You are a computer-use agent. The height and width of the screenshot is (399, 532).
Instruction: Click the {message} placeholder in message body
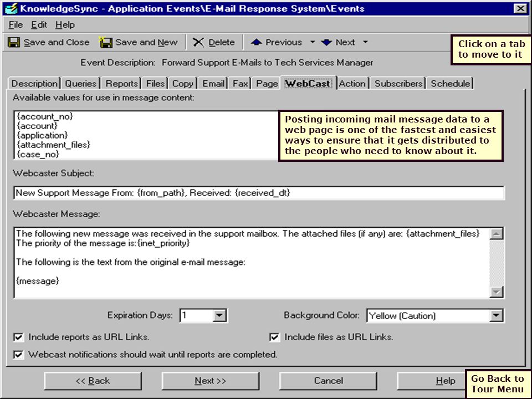(37, 281)
